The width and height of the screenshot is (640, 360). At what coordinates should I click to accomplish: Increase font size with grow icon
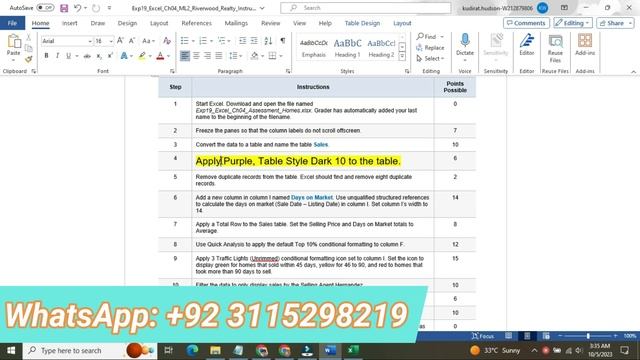[120, 41]
